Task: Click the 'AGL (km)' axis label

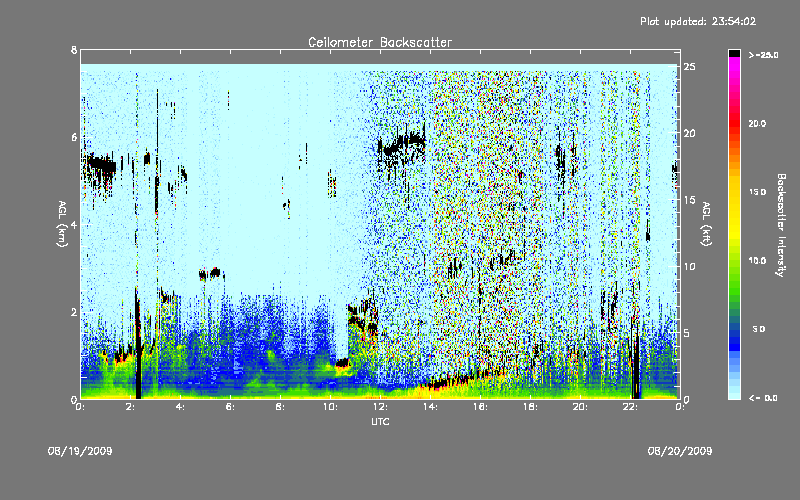Action: pyautogui.click(x=62, y=223)
